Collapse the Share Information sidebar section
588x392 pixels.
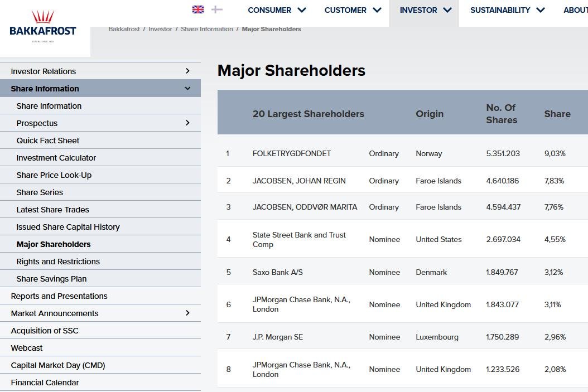(187, 88)
